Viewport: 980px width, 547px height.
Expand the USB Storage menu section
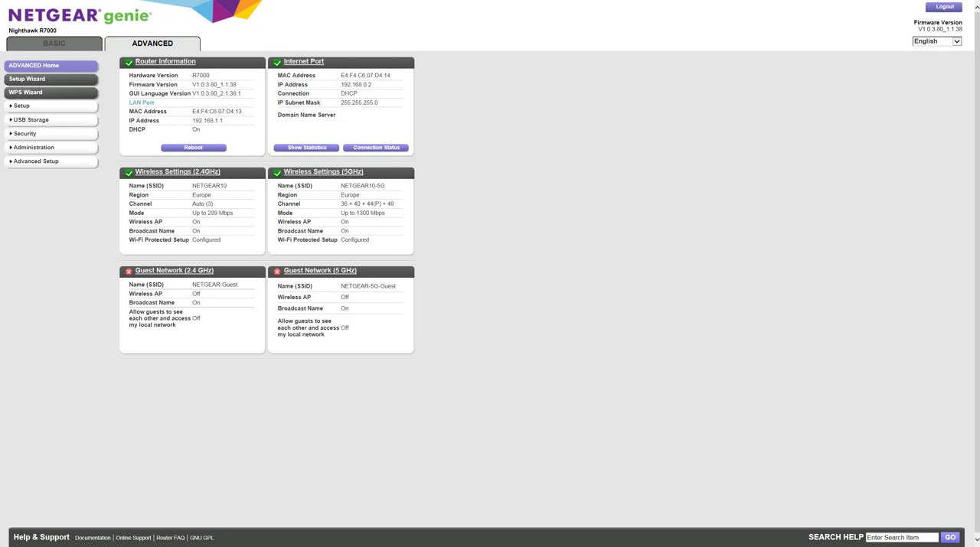click(51, 120)
